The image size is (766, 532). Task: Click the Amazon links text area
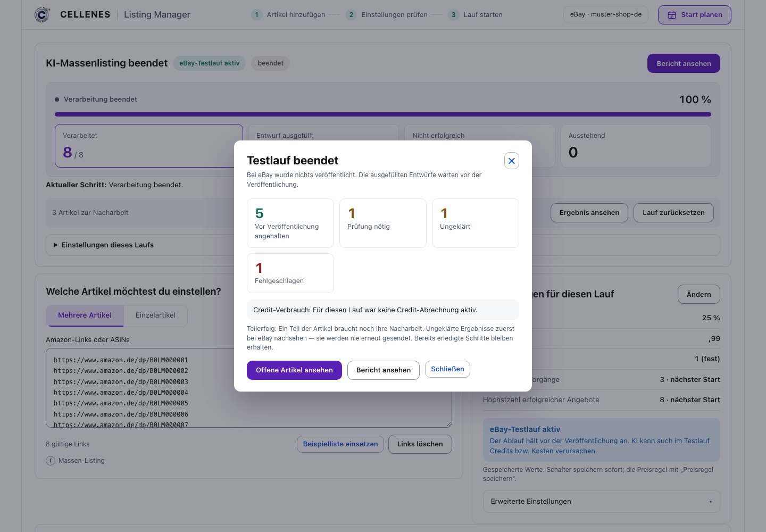pyautogui.click(x=249, y=388)
